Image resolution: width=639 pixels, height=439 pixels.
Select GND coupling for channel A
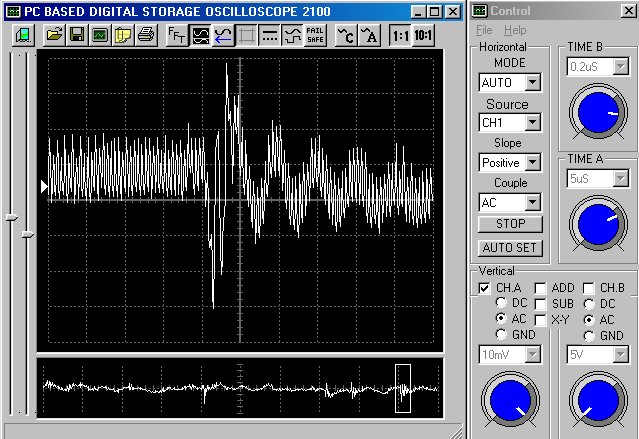click(x=503, y=335)
